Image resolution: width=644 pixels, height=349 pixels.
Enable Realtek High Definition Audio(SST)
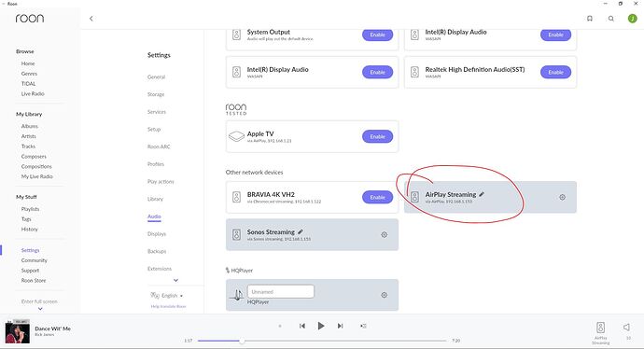coord(555,72)
